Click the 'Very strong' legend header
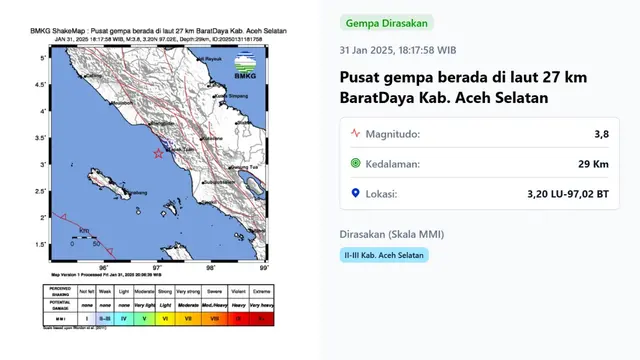Image resolution: width=640 pixels, height=360 pixels. 188,291
